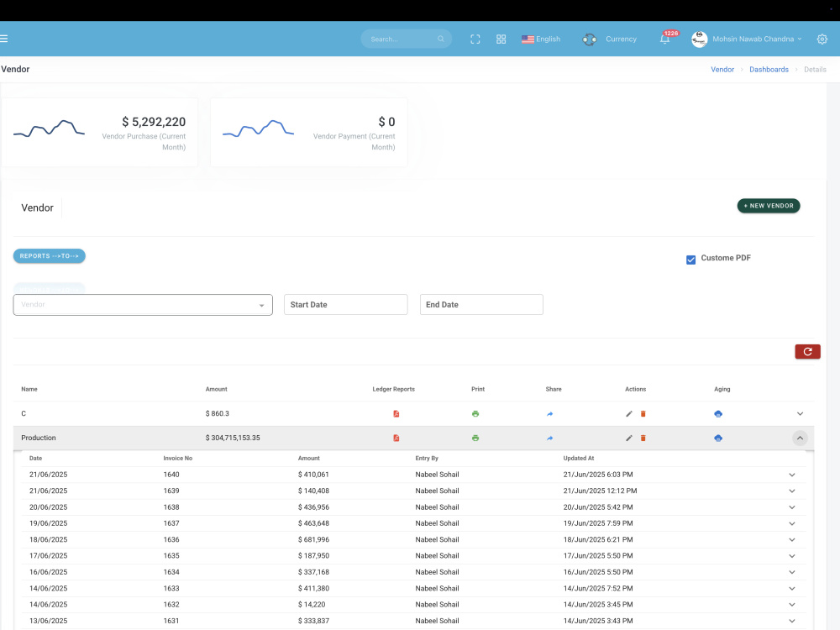Click the Reports -->To--> button

pos(50,256)
